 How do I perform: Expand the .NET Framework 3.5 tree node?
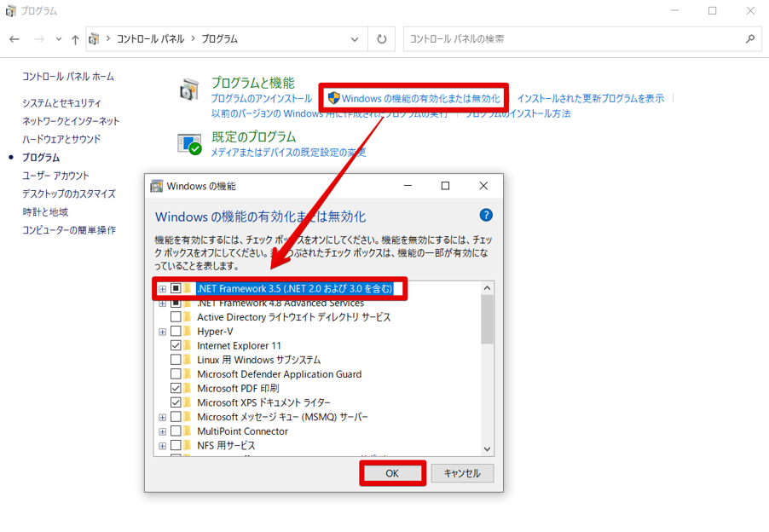click(x=162, y=289)
